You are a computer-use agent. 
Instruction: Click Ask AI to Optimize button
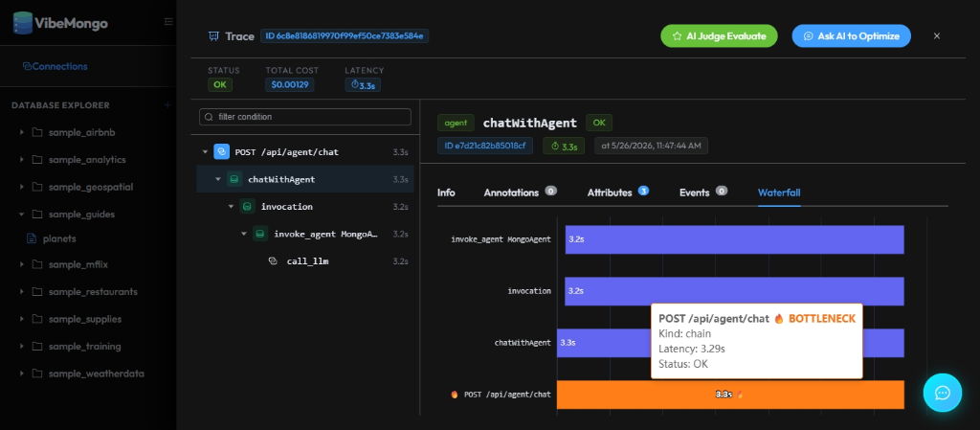851,36
